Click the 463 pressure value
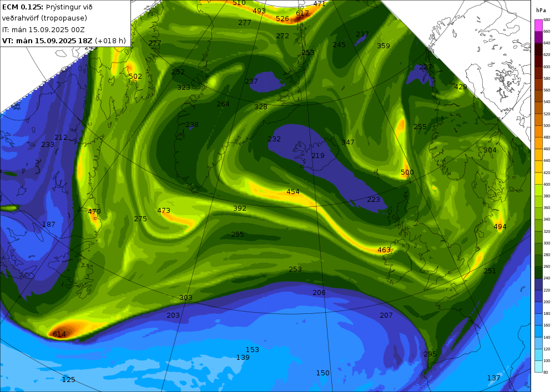Viewport: 555px width, 392px height. pyautogui.click(x=384, y=250)
